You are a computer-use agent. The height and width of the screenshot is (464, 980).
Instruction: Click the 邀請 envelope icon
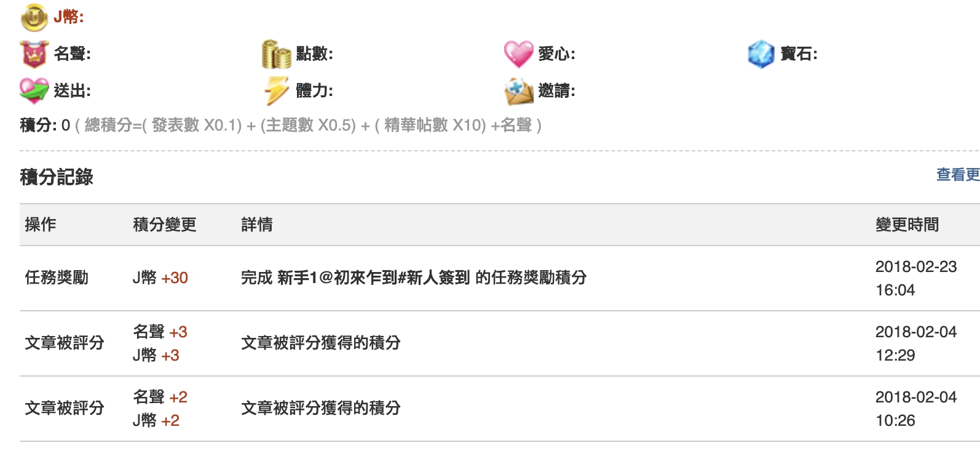[x=518, y=92]
